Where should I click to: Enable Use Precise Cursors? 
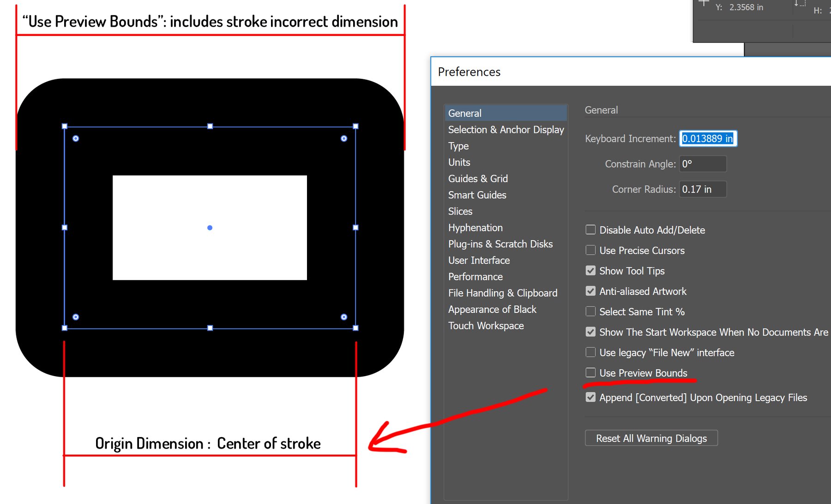pos(590,250)
